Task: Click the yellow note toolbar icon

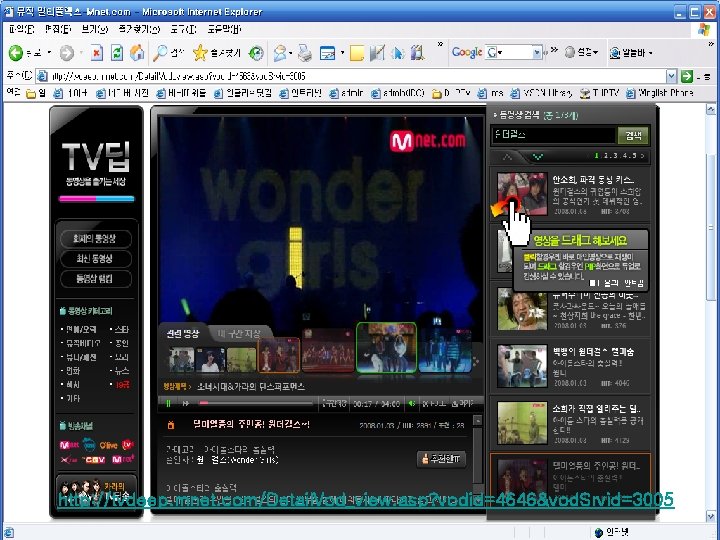Action: [x=357, y=54]
